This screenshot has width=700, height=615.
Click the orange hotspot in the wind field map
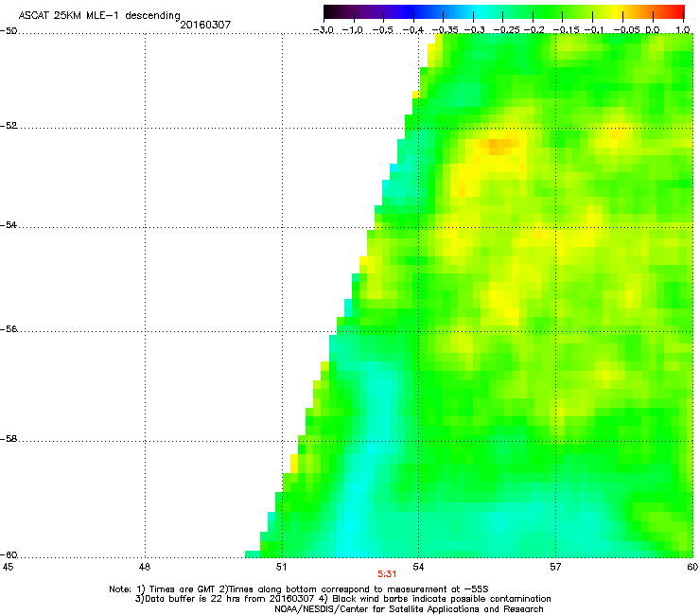499,145
